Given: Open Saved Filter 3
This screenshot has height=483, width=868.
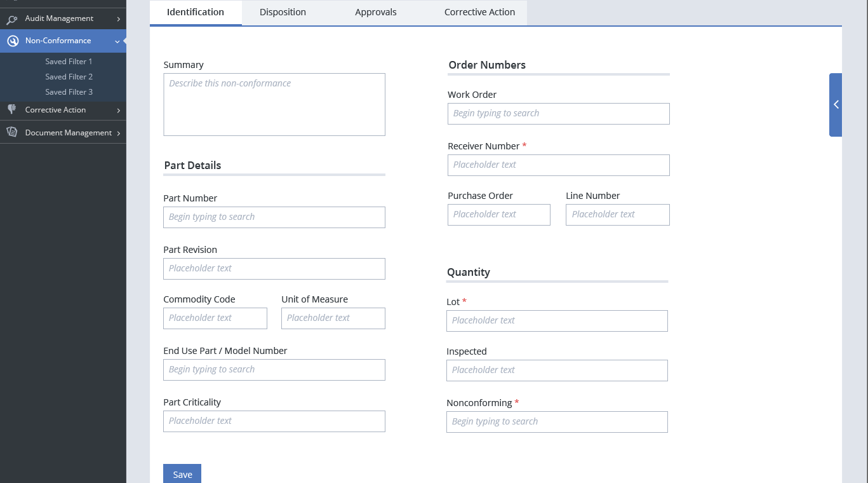Looking at the screenshot, I should (69, 92).
